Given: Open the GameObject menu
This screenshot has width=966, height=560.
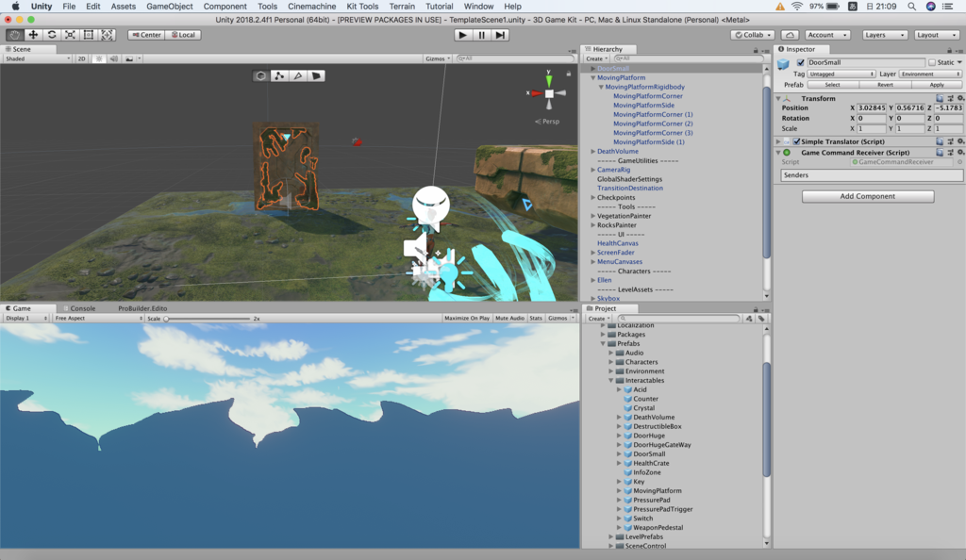Looking at the screenshot, I should point(170,7).
